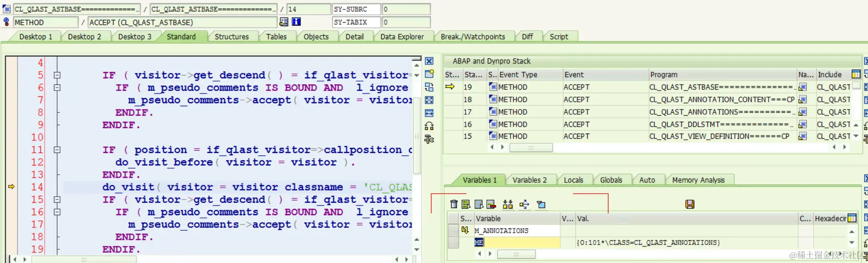The width and height of the screenshot is (868, 263).
Task: Open the Script tab
Action: pos(559,36)
